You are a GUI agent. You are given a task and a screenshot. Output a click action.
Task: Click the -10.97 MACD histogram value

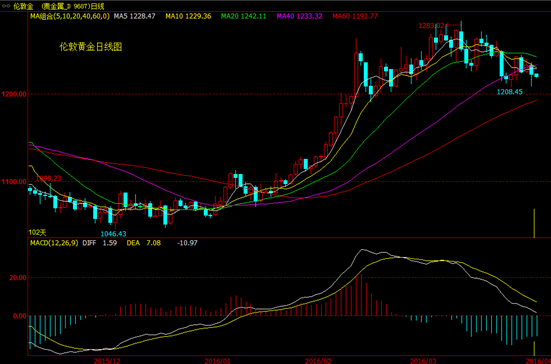pos(187,243)
